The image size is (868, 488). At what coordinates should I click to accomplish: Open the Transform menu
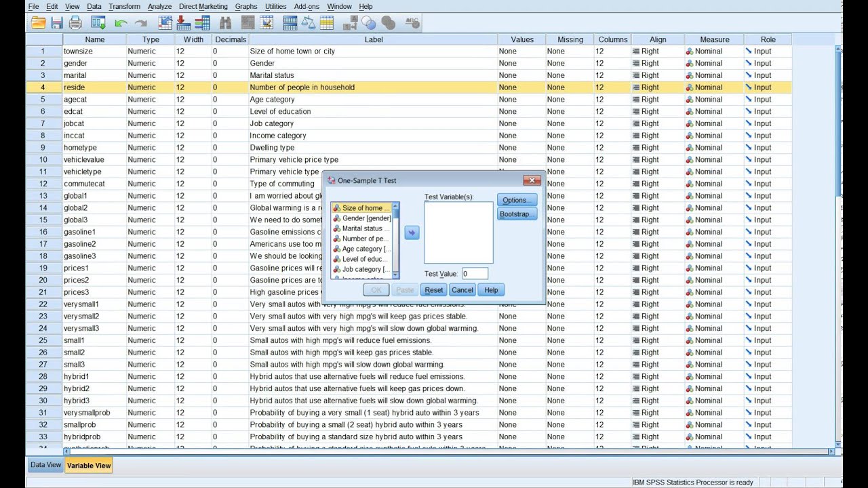(124, 6)
